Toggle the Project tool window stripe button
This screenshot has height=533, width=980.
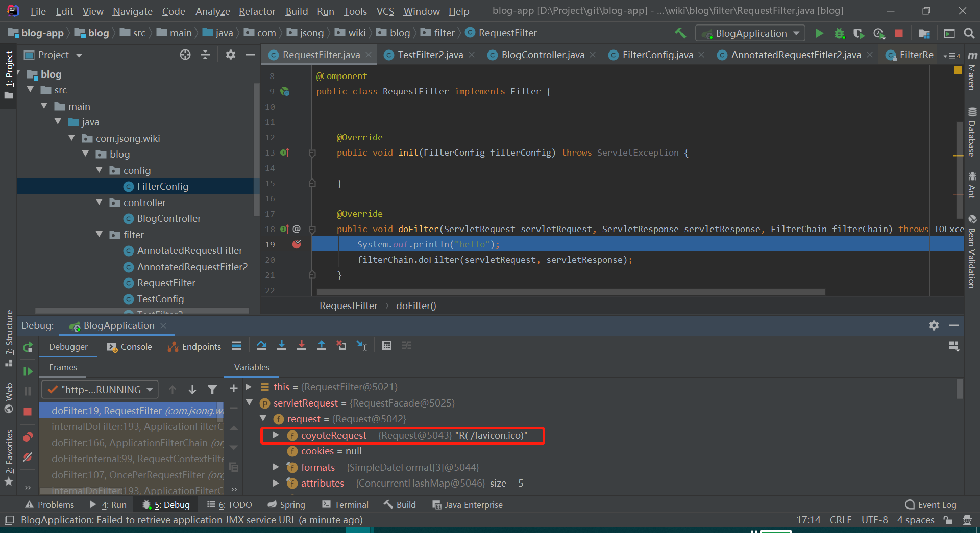coord(9,74)
